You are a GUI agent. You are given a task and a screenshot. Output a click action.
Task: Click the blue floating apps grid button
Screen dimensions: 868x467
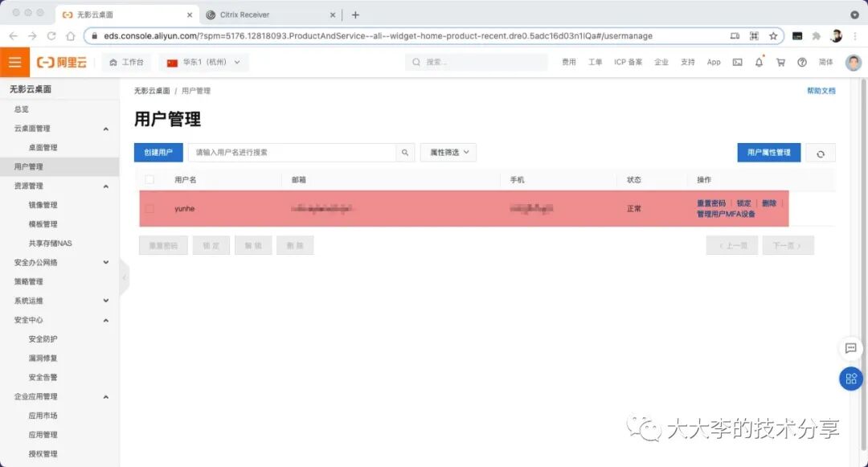(x=851, y=379)
